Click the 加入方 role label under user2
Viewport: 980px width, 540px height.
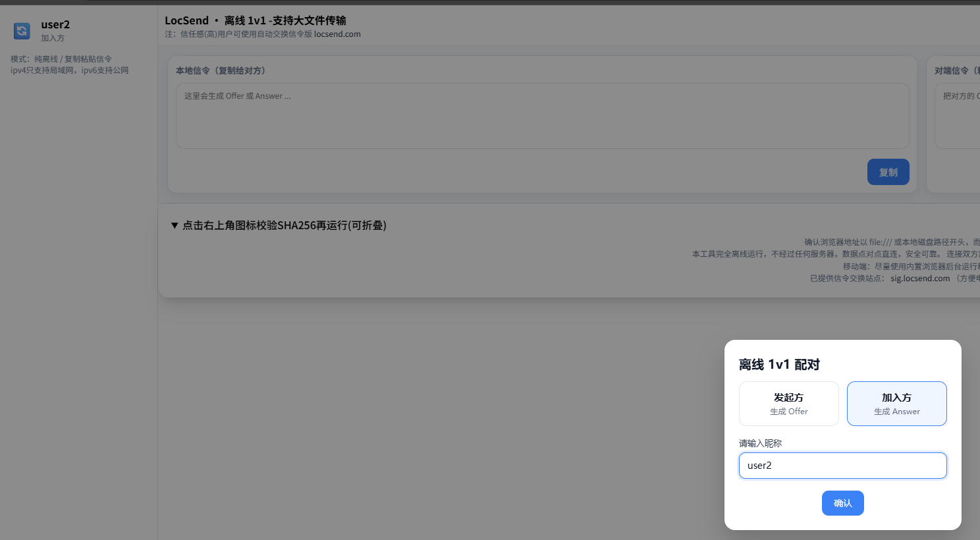53,38
